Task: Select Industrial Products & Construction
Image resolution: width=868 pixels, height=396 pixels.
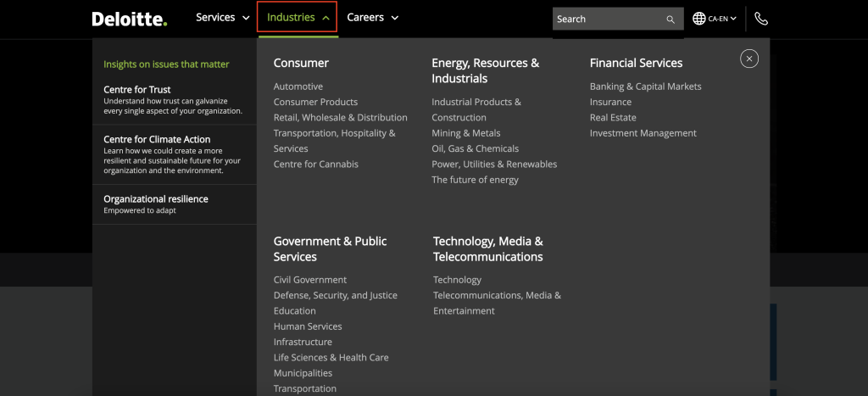Action: (x=476, y=109)
